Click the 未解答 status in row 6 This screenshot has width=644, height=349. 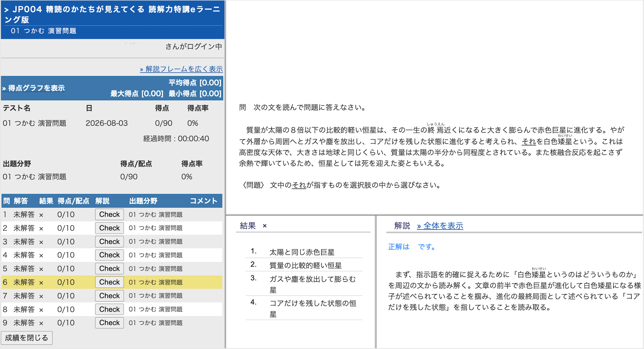(24, 282)
